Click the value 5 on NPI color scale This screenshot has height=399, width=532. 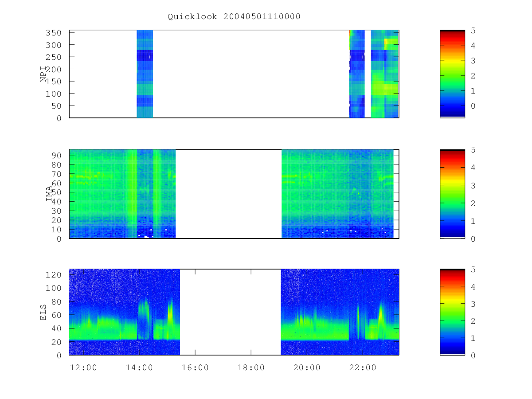pos(473,31)
